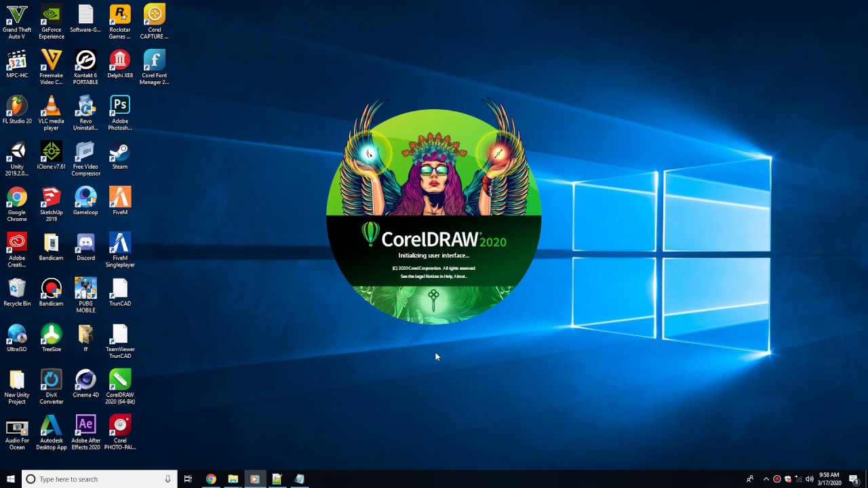The width and height of the screenshot is (868, 488).
Task: Select Gameloop desktop icon
Action: 85,201
